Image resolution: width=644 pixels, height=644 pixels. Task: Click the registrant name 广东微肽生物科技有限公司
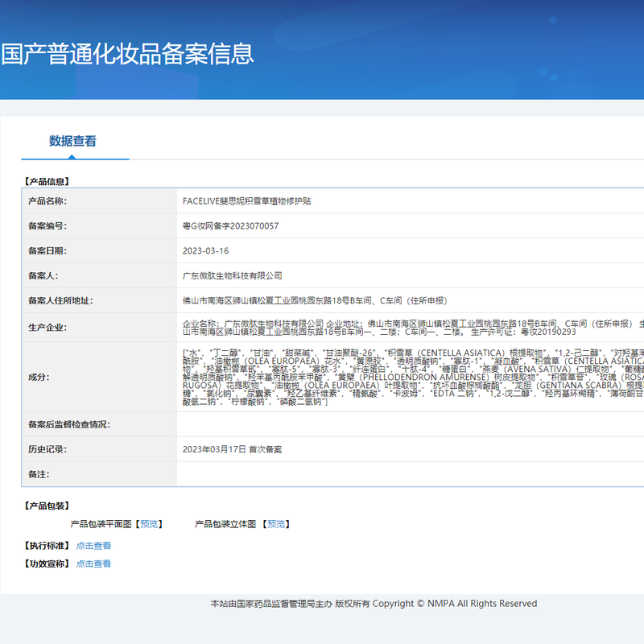pos(233,276)
